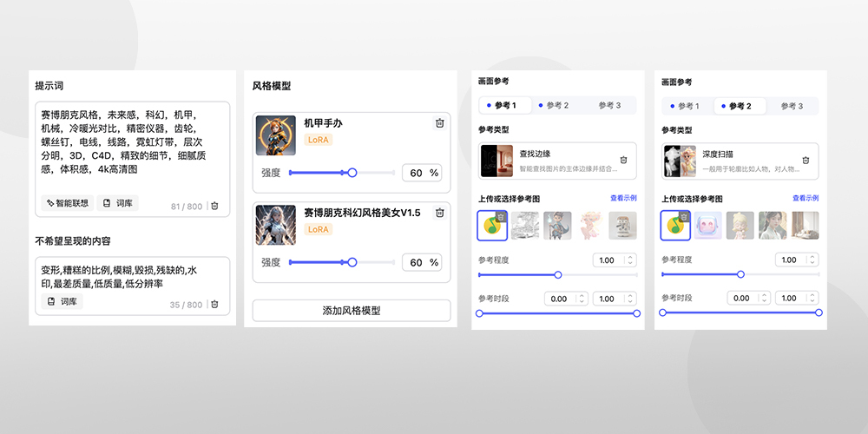Click the 60 % strength field for 机甲手办

[423, 174]
